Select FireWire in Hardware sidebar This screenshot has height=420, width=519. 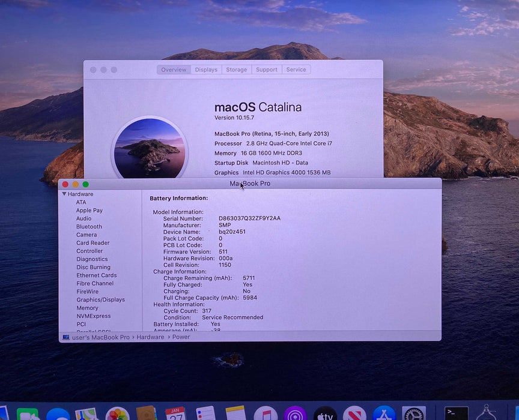[x=87, y=292]
